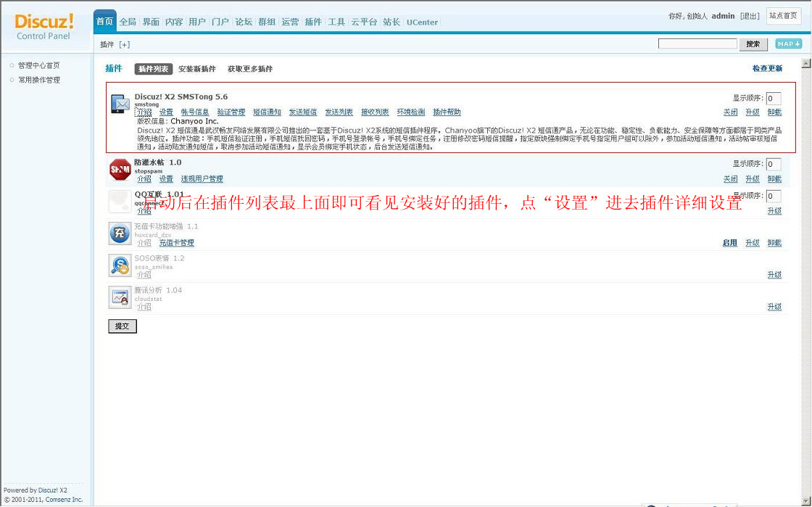Image resolution: width=812 pixels, height=507 pixels.
Task: Edit 显示顺序 field for SMSTong plugin
Action: [773, 99]
